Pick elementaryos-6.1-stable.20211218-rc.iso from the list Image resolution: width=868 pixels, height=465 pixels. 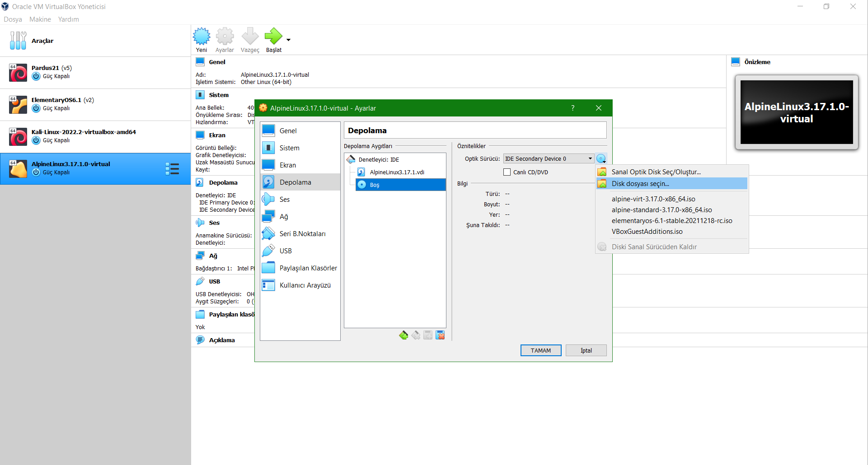point(671,220)
